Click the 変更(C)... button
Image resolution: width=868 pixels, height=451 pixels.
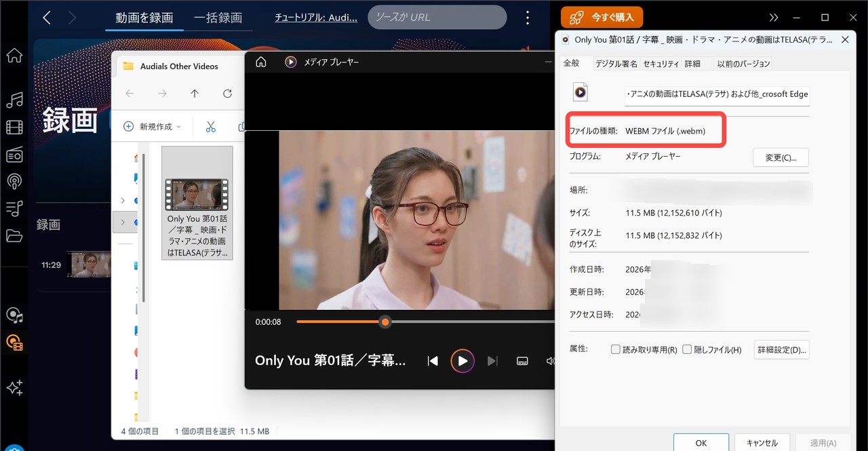tap(781, 157)
